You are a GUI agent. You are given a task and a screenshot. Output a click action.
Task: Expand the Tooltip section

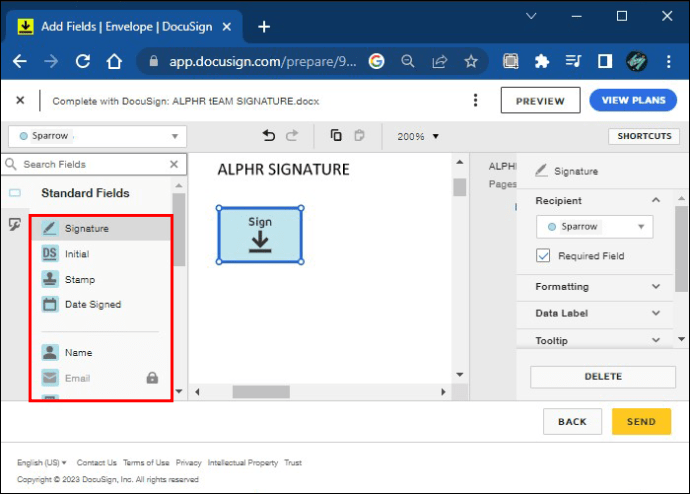(656, 340)
